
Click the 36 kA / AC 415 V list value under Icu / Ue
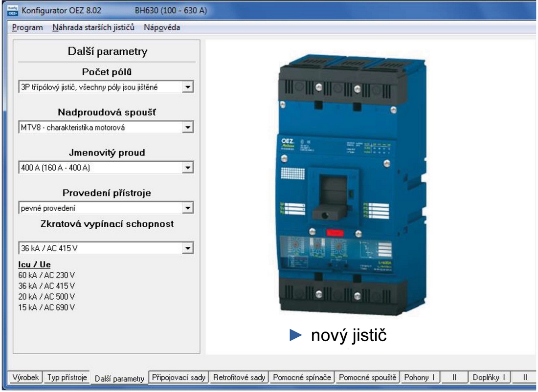[x=46, y=285]
